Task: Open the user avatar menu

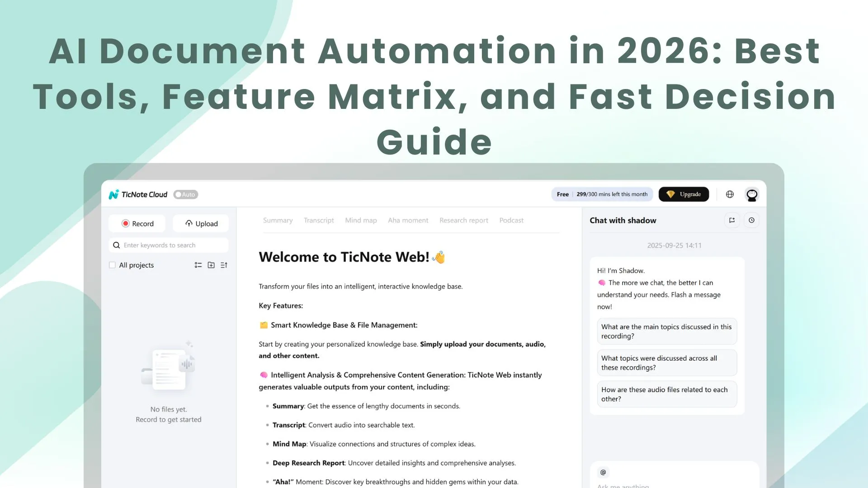Action: (751, 194)
